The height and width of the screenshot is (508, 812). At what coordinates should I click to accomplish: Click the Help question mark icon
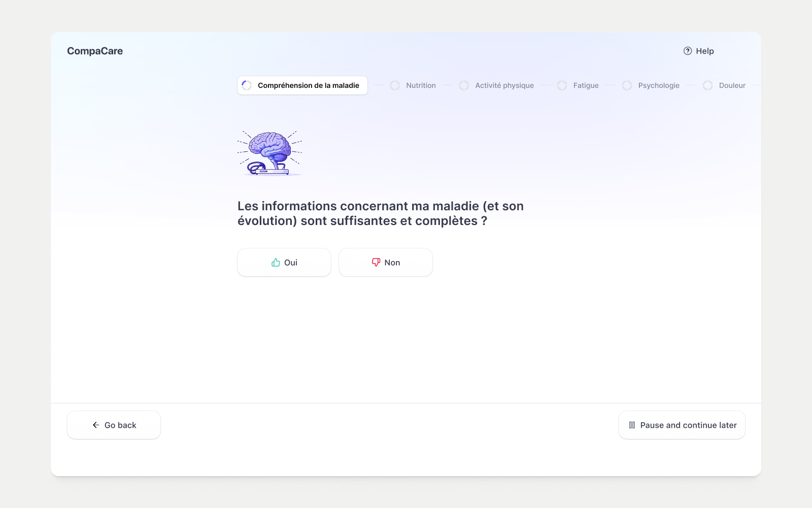point(688,51)
